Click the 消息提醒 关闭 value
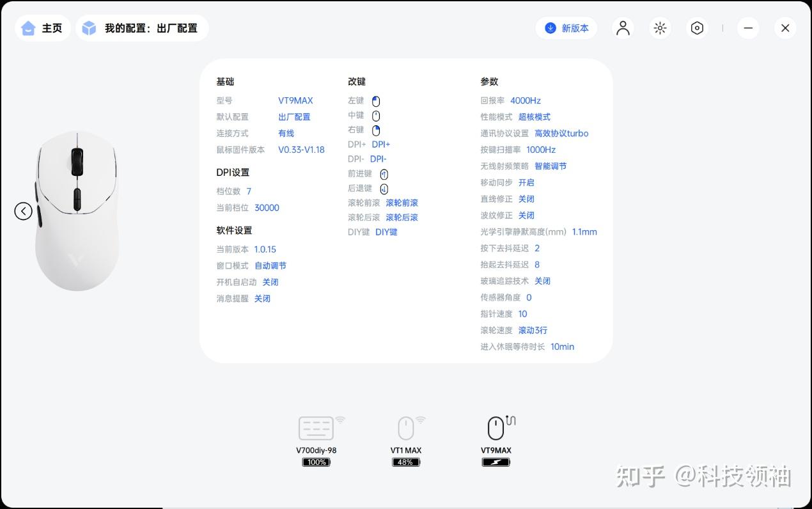 tap(262, 299)
